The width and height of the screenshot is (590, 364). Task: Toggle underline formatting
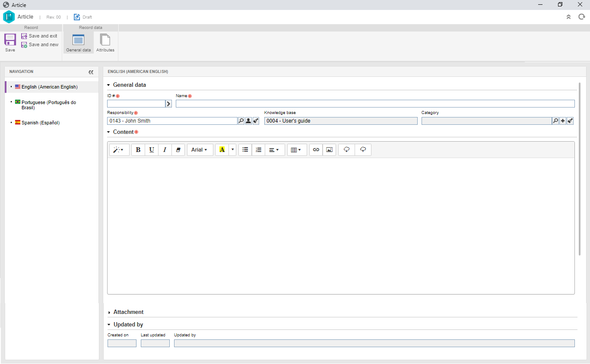tap(152, 150)
